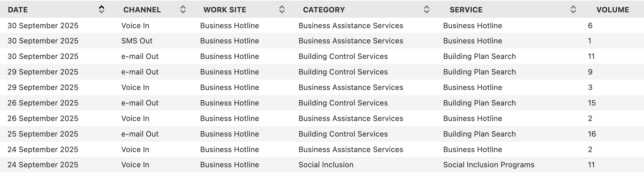Select the WORK SITE header text

[224, 10]
